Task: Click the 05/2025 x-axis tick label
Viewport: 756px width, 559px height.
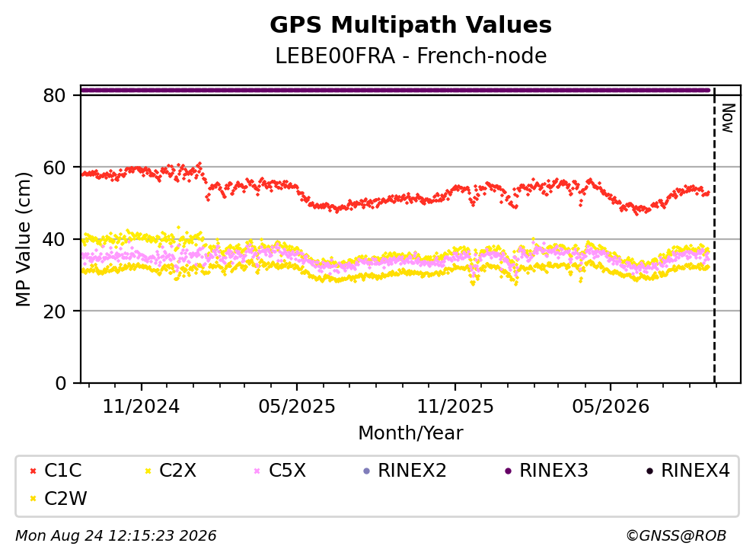Action: tap(297, 407)
